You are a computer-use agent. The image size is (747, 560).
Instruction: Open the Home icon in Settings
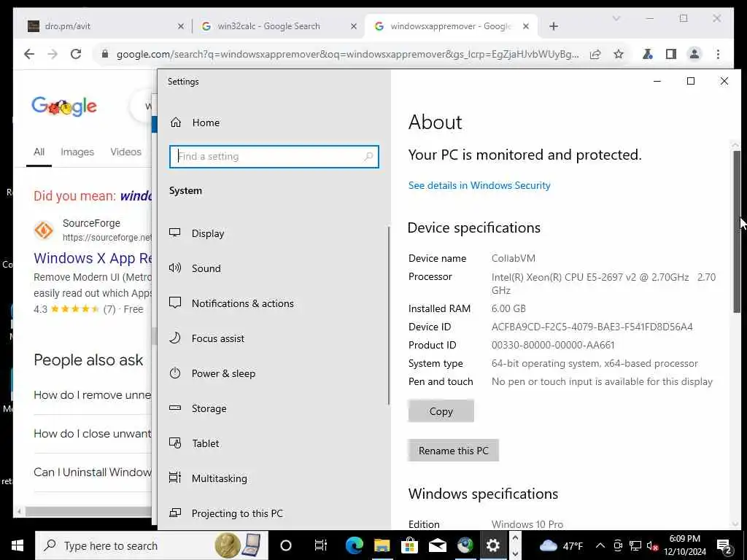(176, 122)
